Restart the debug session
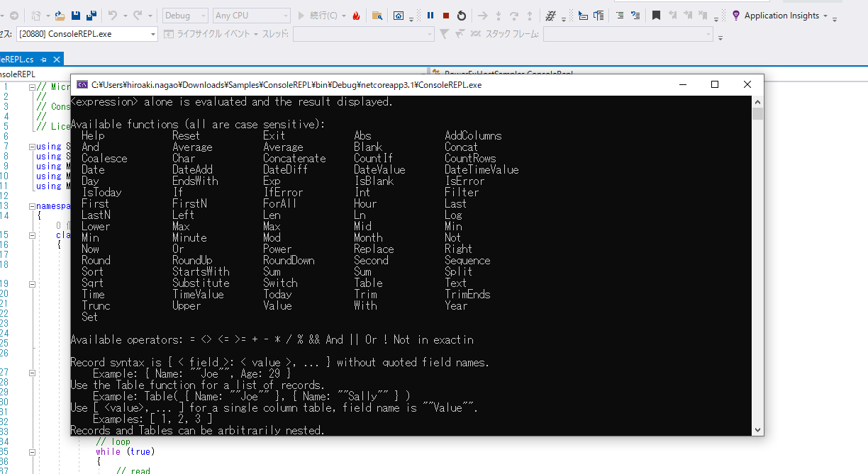Image resolution: width=868 pixels, height=474 pixels. click(x=462, y=16)
